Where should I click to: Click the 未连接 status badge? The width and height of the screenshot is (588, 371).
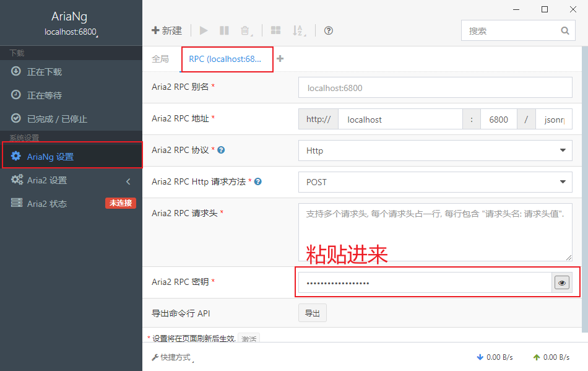pos(121,203)
